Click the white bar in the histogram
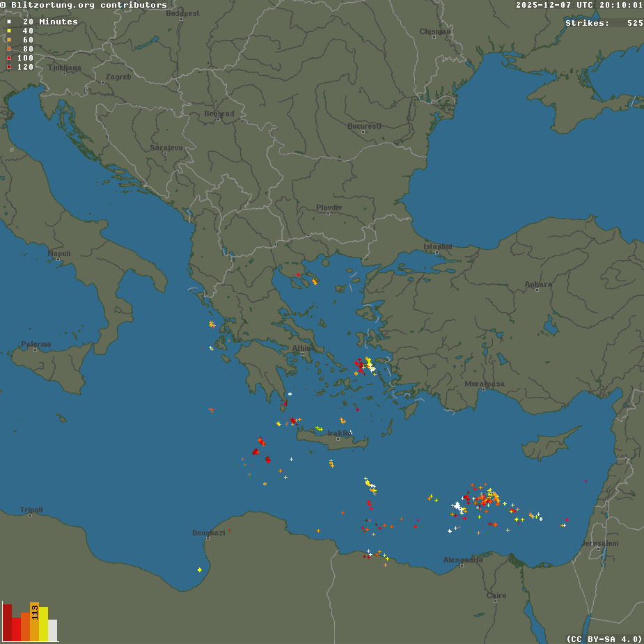644x644 pixels. [x=53, y=630]
